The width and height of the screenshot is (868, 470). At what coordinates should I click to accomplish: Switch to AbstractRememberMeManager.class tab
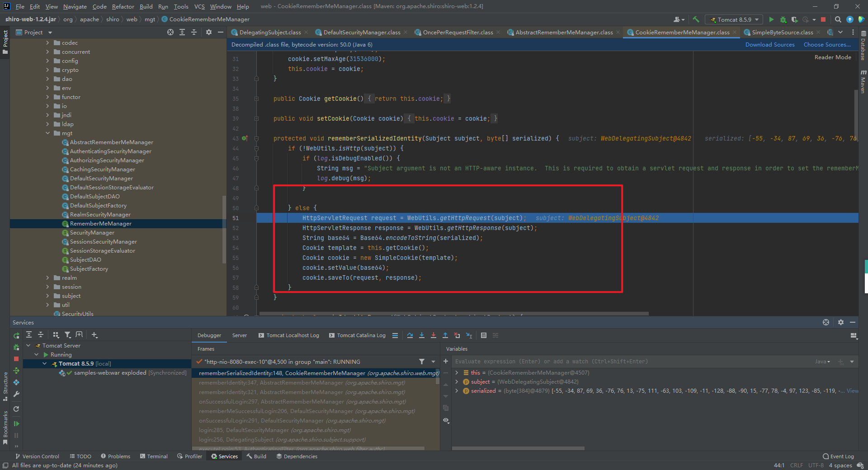click(564, 33)
